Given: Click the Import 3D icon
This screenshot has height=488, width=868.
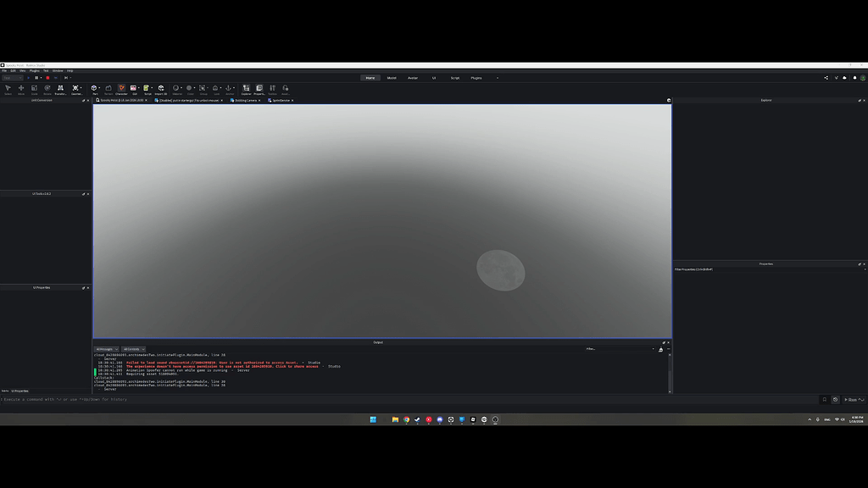Looking at the screenshot, I should coord(161,89).
